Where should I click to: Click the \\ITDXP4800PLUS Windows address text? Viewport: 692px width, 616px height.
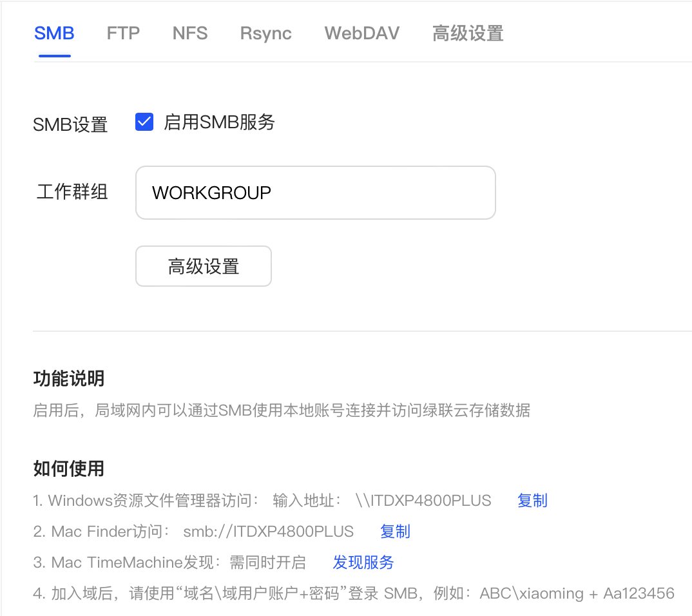tap(423, 501)
